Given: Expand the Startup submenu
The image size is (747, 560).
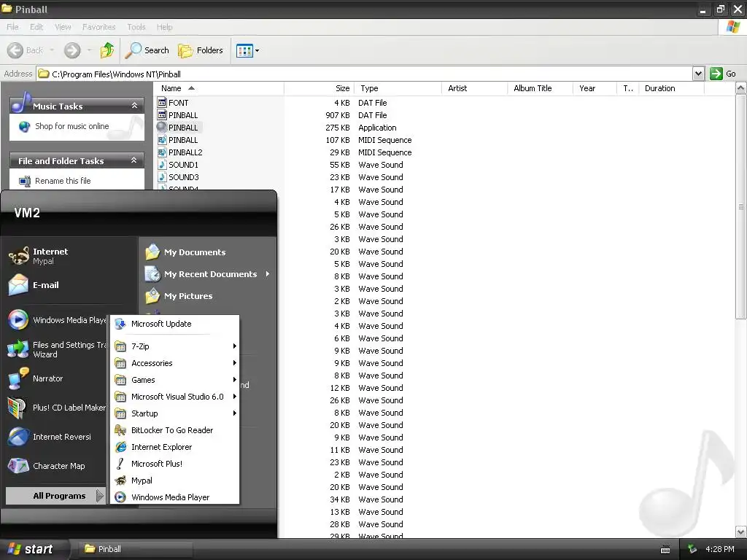Looking at the screenshot, I should pos(175,413).
